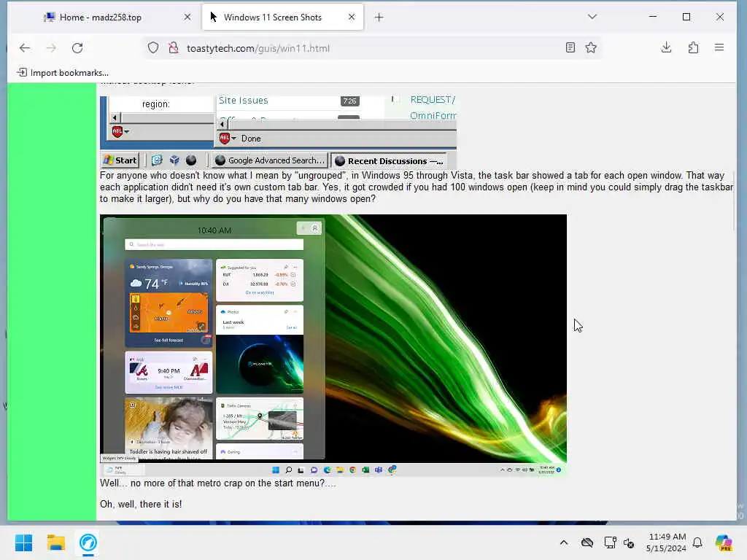This screenshot has width=747, height=560.
Task: Click the forward navigation arrow
Action: click(51, 47)
